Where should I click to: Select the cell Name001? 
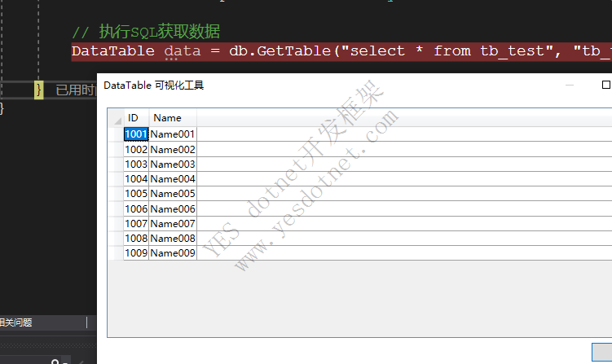173,134
